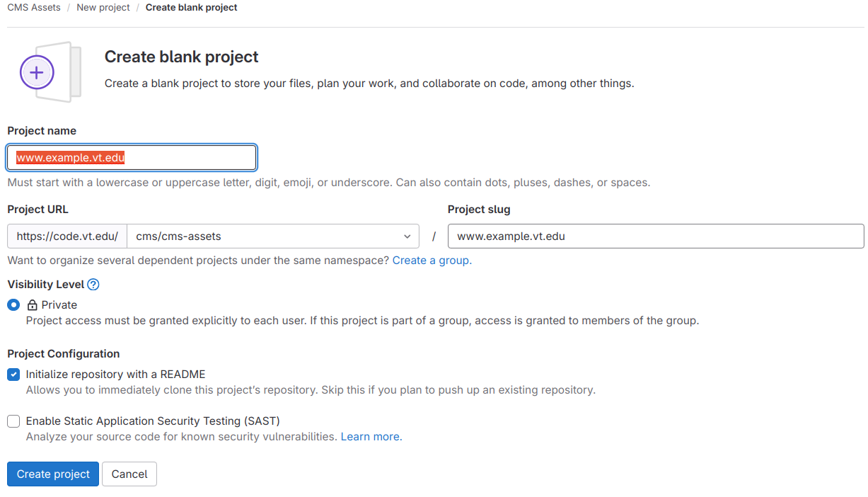Uncheck Initialize repository with a README
The width and height of the screenshot is (868, 497).
point(13,374)
